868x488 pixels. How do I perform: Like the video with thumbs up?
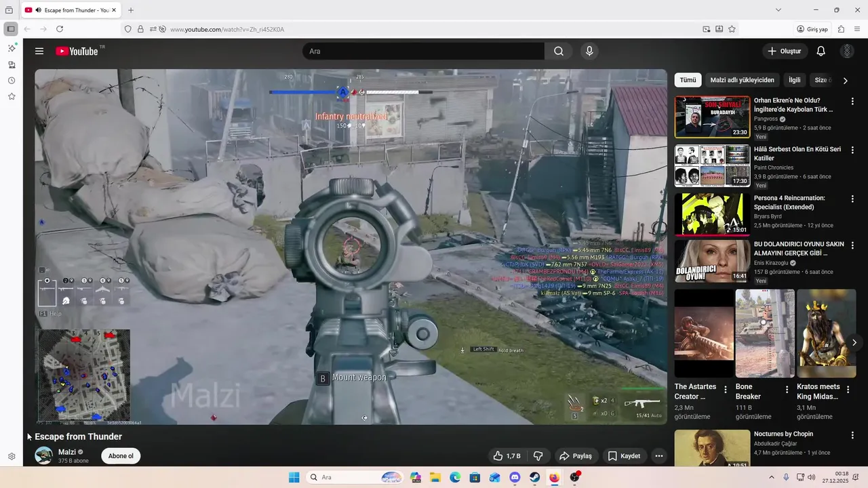507,456
